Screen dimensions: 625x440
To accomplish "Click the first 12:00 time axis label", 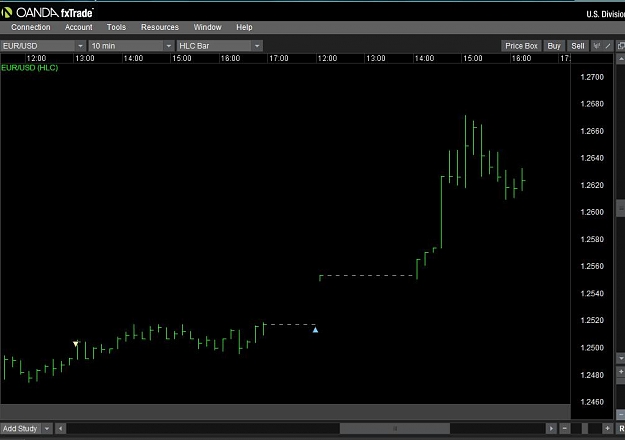I will point(36,58).
